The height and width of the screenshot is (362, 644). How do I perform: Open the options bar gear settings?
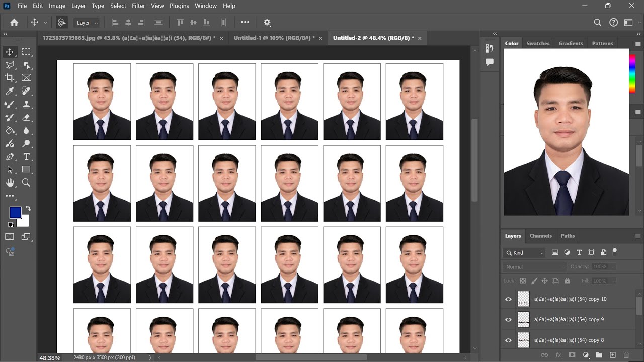267,23
